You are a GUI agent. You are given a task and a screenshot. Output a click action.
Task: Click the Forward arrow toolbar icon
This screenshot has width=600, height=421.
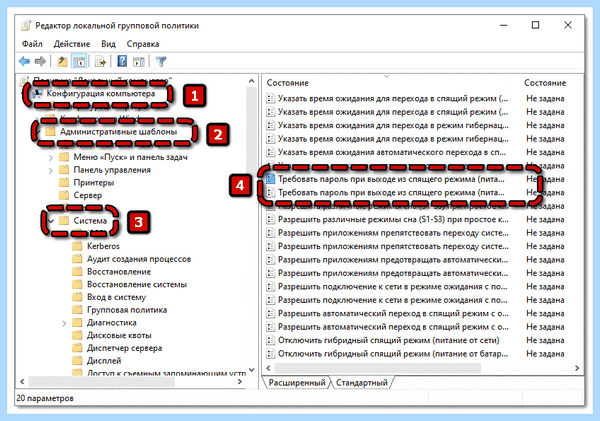click(x=40, y=61)
